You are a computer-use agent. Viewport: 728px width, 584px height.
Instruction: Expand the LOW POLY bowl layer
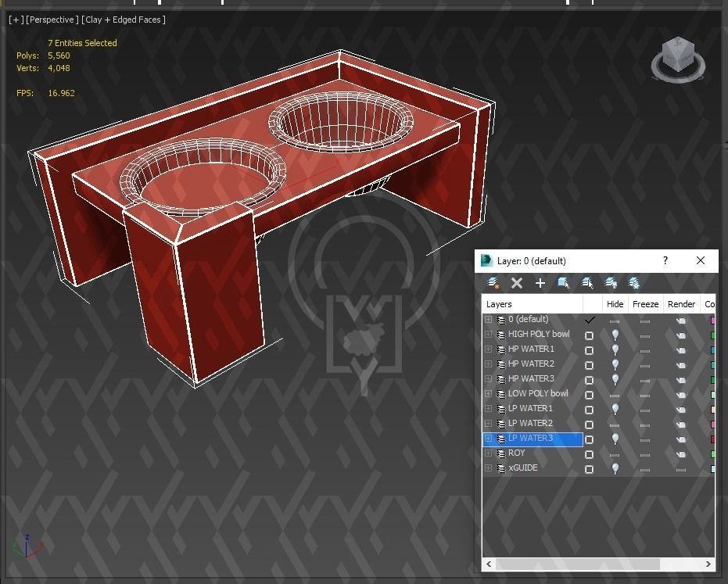coord(489,394)
